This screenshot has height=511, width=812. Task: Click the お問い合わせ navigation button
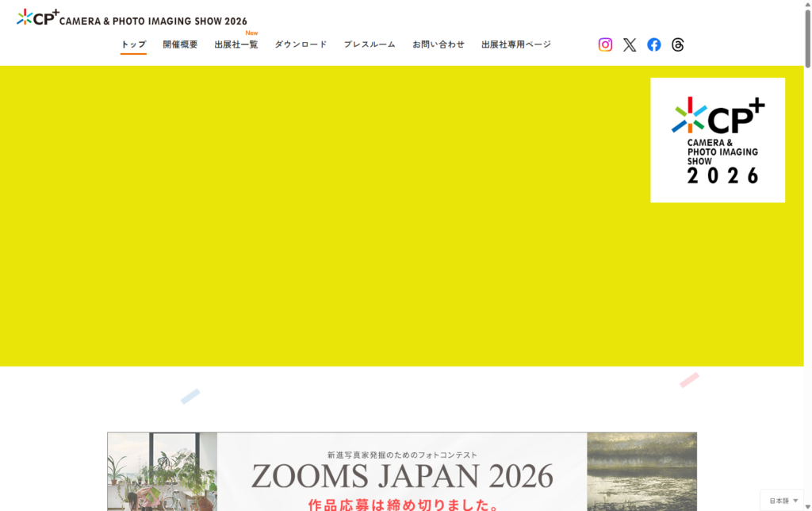(438, 45)
